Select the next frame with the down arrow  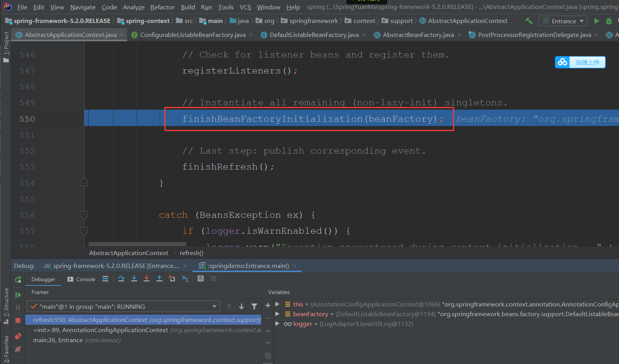[241, 306]
